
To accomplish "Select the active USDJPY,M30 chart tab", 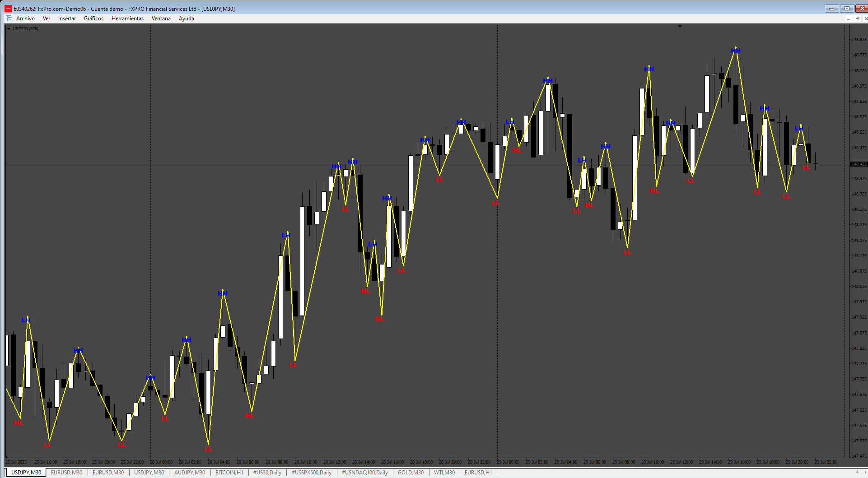I will [26, 473].
